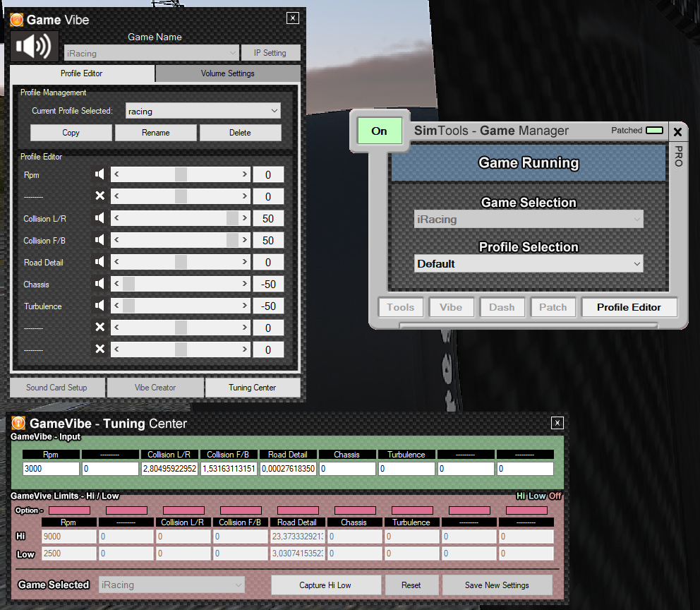Open the Sound Card Setup tab
This screenshot has height=610, width=700.
point(56,388)
